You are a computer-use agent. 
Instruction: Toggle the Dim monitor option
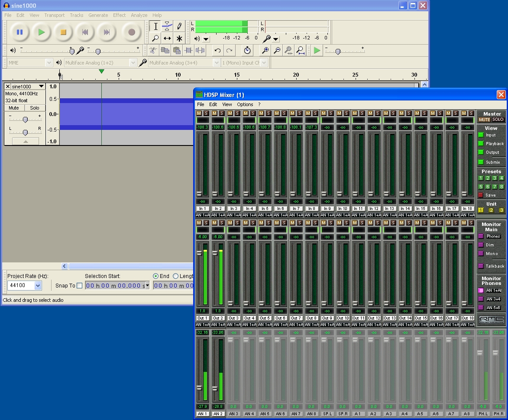point(481,245)
